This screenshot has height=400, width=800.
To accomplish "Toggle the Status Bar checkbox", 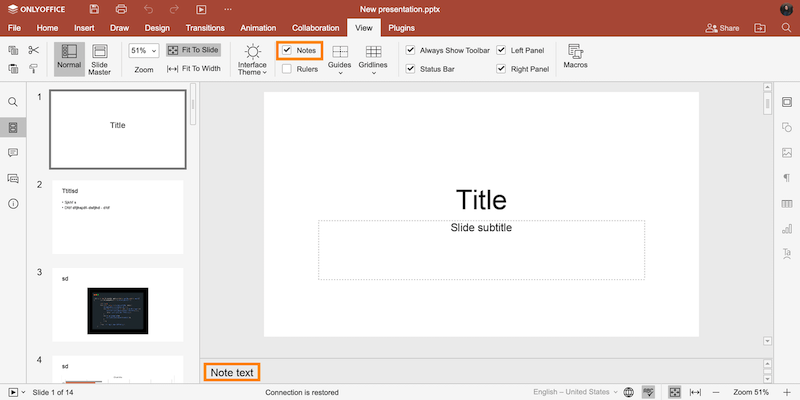I will [410, 69].
